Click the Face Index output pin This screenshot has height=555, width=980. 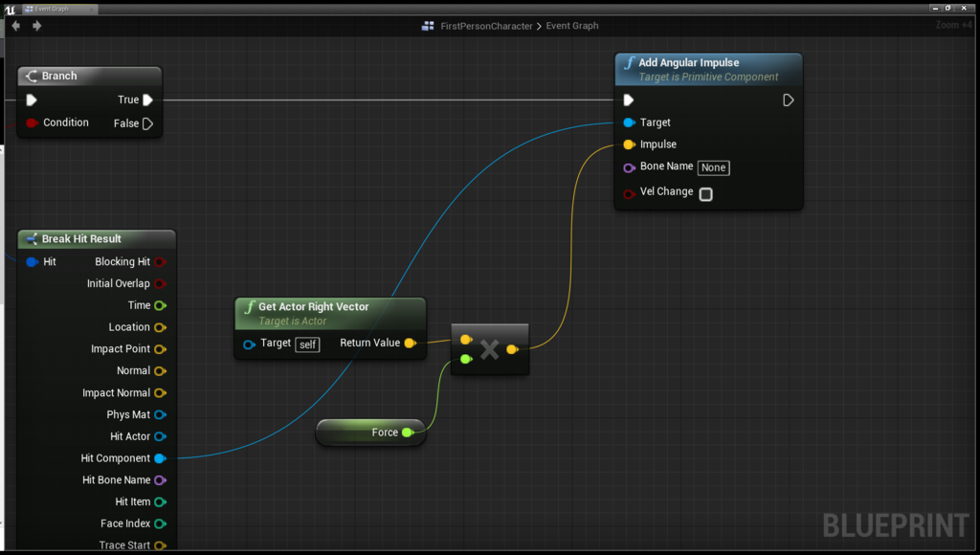[160, 523]
